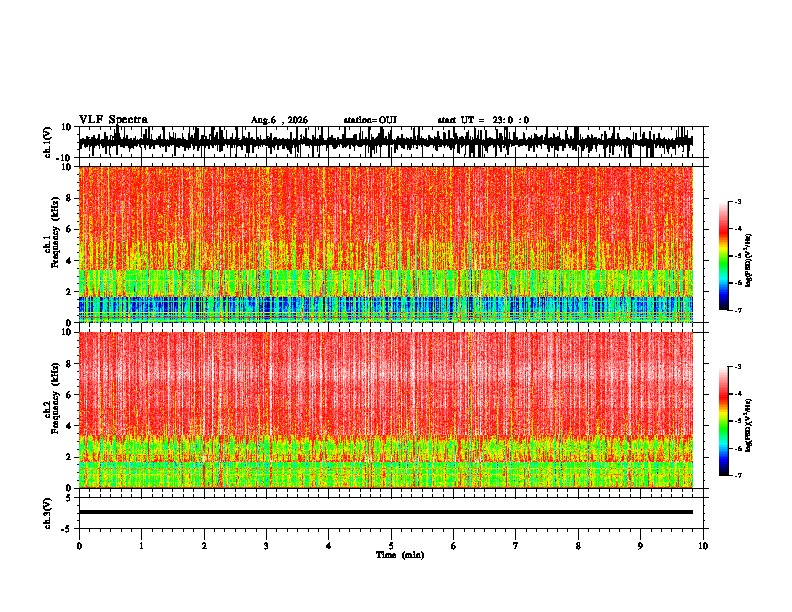The image size is (792, 612).
Task: Click inside the ch.2 spectrogram plot
Action: [386, 410]
